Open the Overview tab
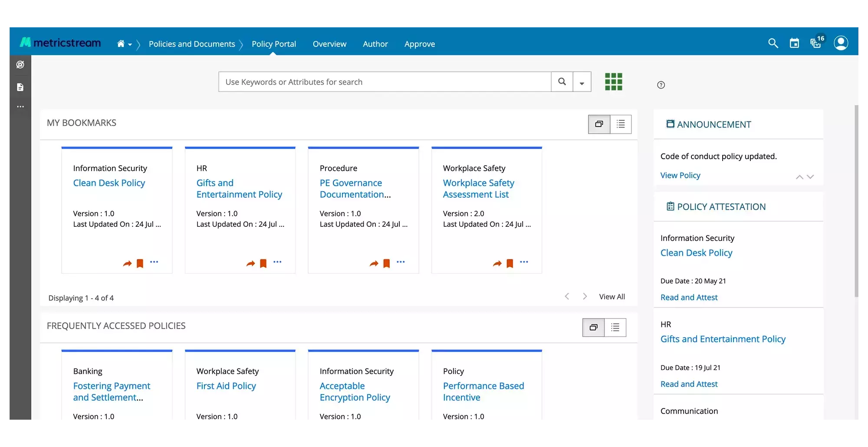The height and width of the screenshot is (447, 868). point(329,44)
